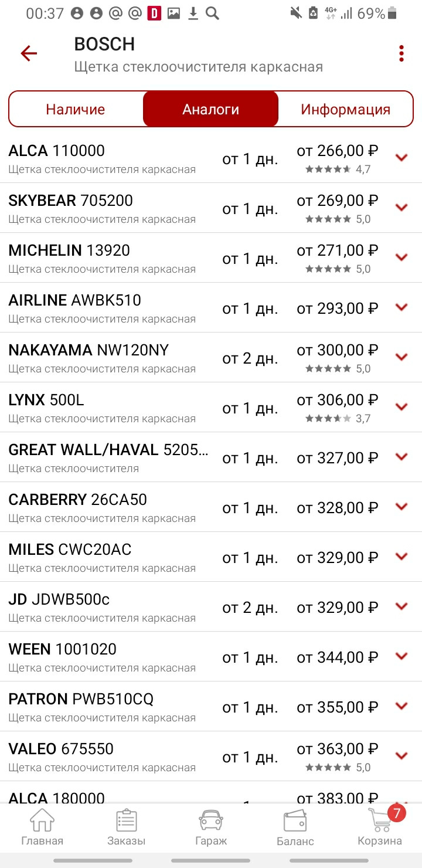
Task: Tap the search icon in status bar
Action: [212, 13]
